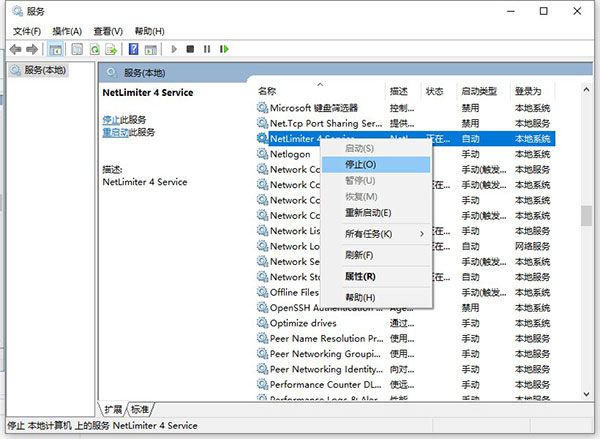Open the 操作(A) menu
Image resolution: width=600 pixels, height=439 pixels.
point(66,31)
